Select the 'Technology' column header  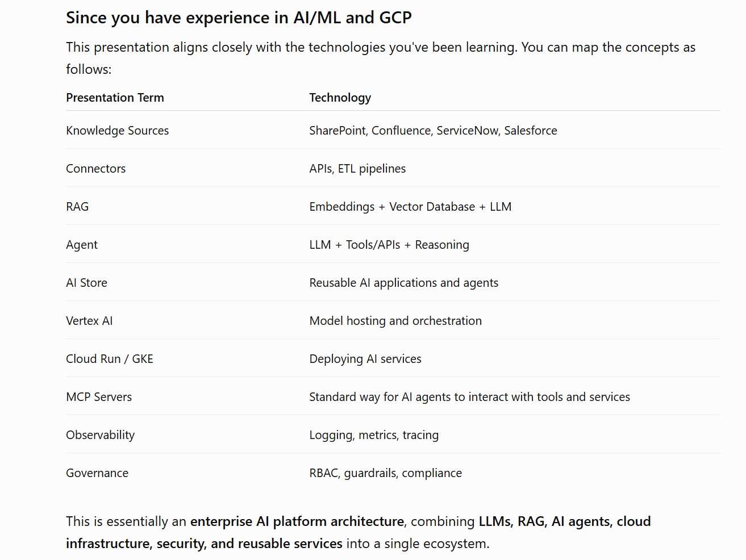coord(340,98)
